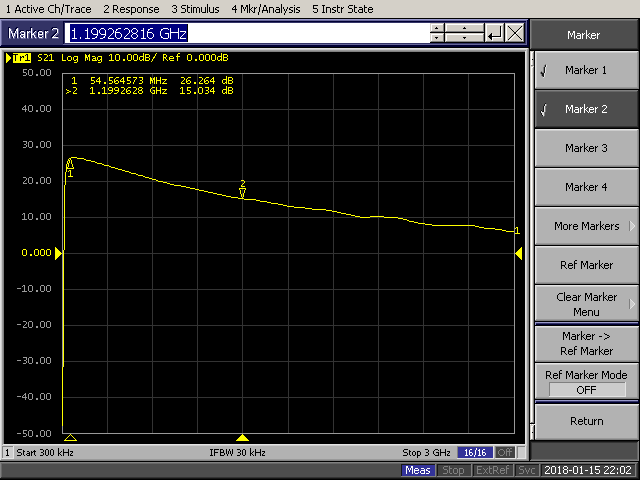
Task: Click the small up stepper arrow for marker value
Action: click(436, 28)
